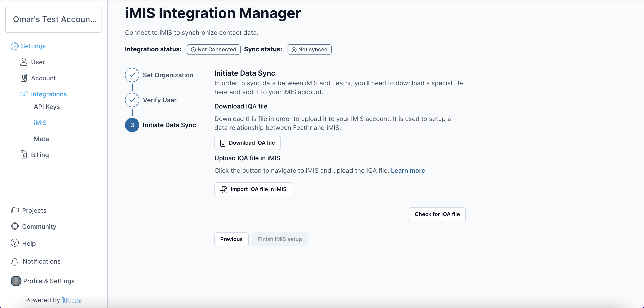Click the Profile & Settings avatar
644x308 pixels.
[x=16, y=281]
